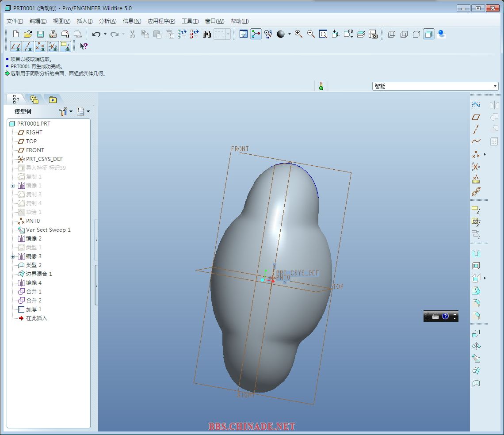Open the binoculars Find tool
Image resolution: width=504 pixels, height=435 pixels.
[206, 34]
